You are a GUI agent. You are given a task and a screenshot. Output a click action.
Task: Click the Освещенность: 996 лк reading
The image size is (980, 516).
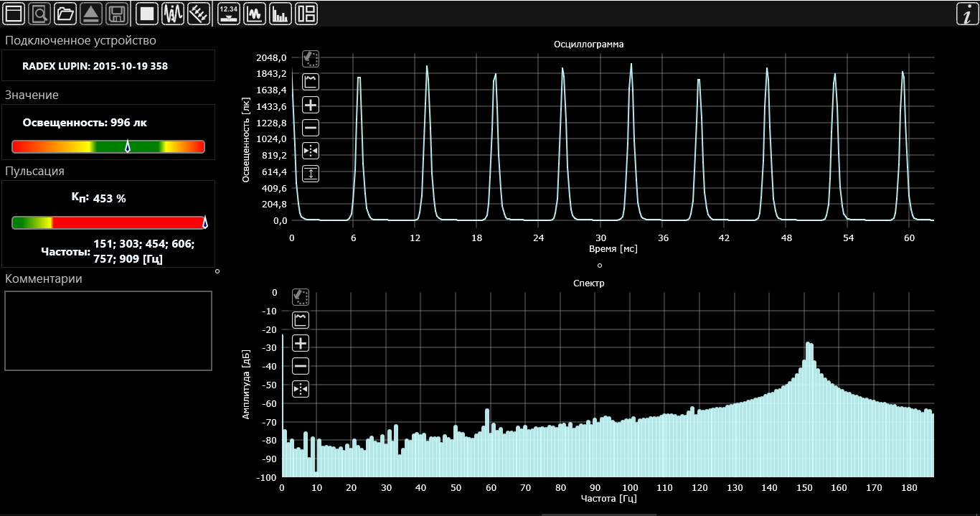[x=85, y=123]
